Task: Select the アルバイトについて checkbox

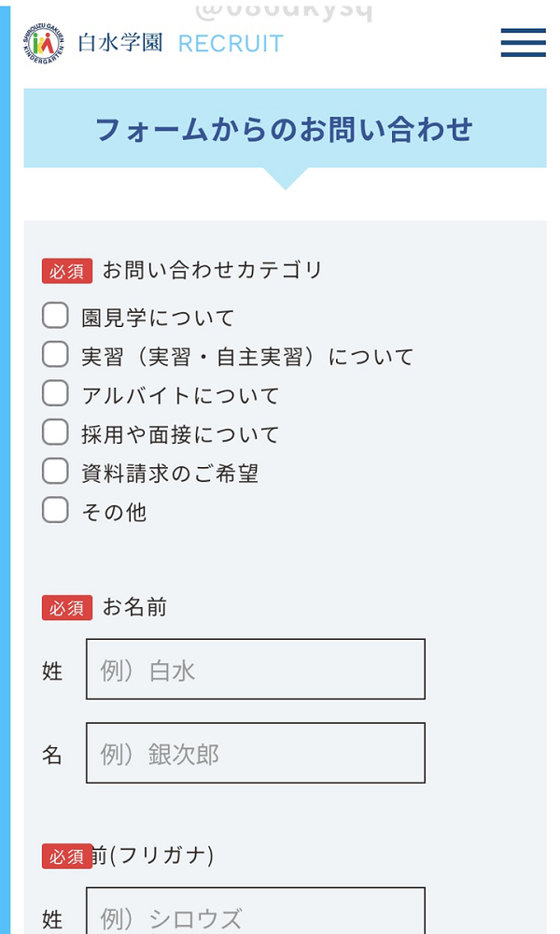Action: 55,394
